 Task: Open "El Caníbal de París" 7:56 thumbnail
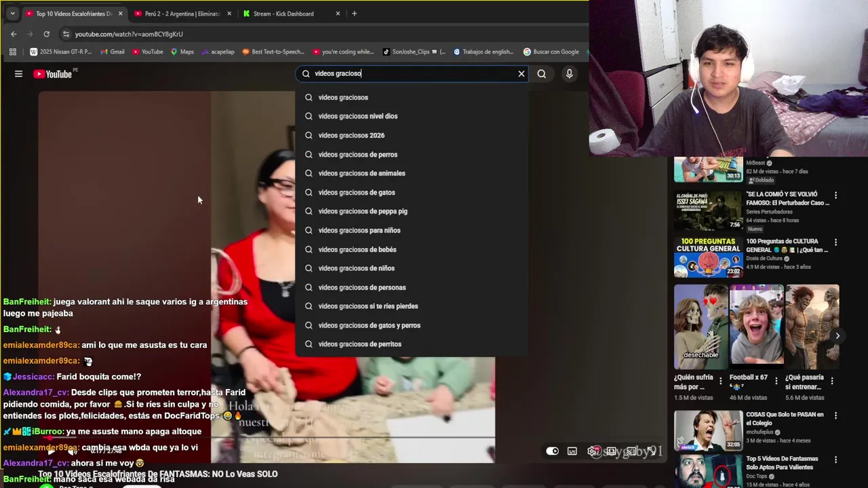point(708,211)
